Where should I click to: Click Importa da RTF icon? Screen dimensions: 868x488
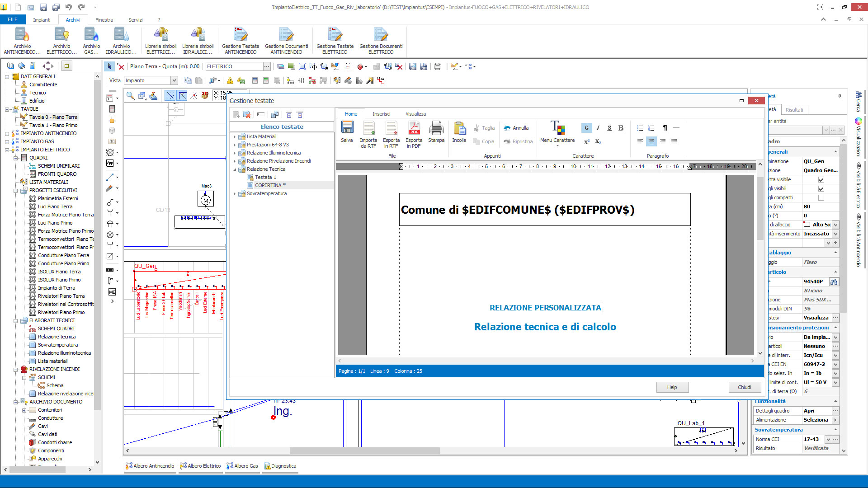[x=368, y=135]
